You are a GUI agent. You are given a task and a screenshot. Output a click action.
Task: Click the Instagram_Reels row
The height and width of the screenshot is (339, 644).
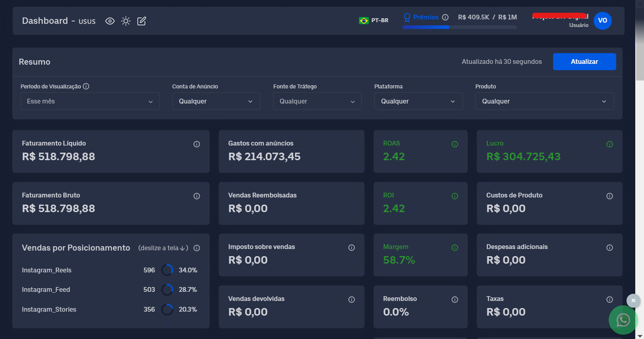point(110,270)
